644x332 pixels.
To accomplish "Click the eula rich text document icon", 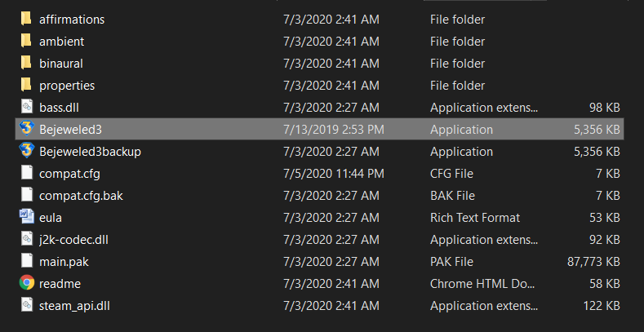I will coord(26,217).
